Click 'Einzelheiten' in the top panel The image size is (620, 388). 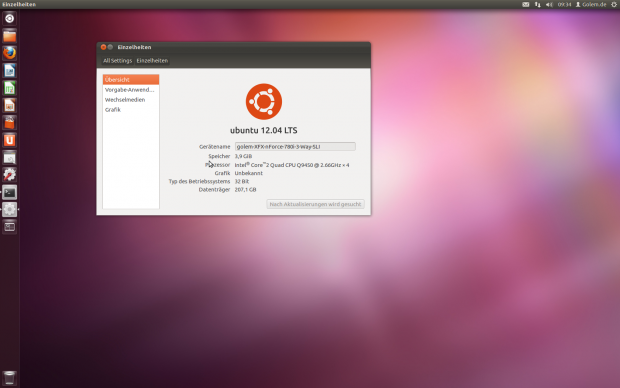pyautogui.click(x=19, y=4)
